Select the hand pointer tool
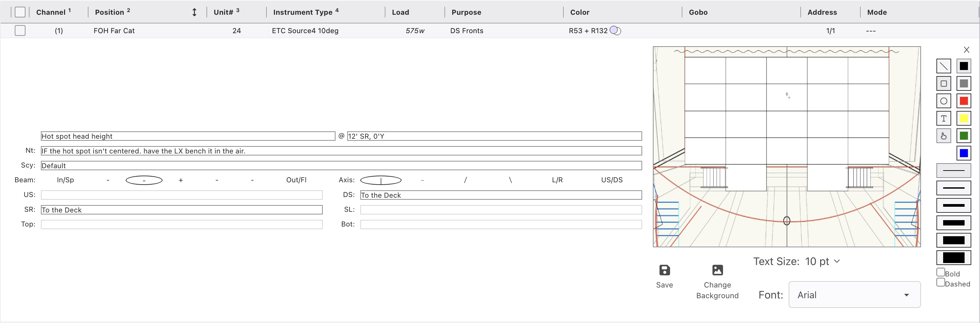Screen dimensions: 980x323 coord(943,136)
